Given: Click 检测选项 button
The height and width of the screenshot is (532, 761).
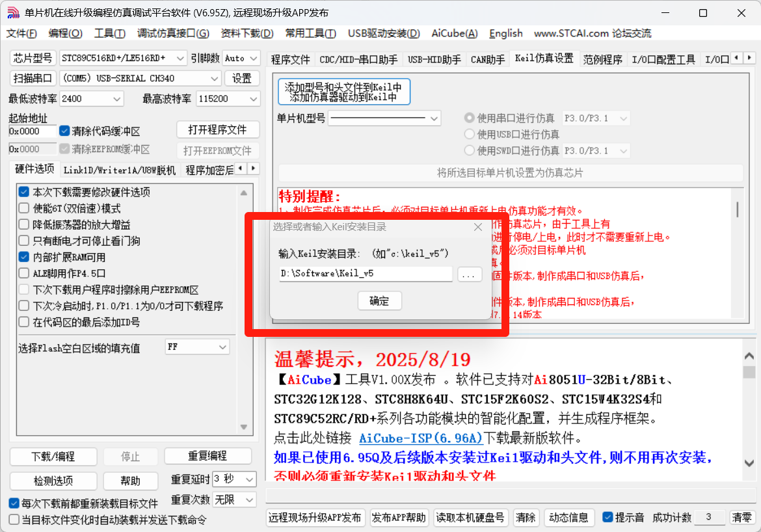Looking at the screenshot, I should (x=53, y=481).
